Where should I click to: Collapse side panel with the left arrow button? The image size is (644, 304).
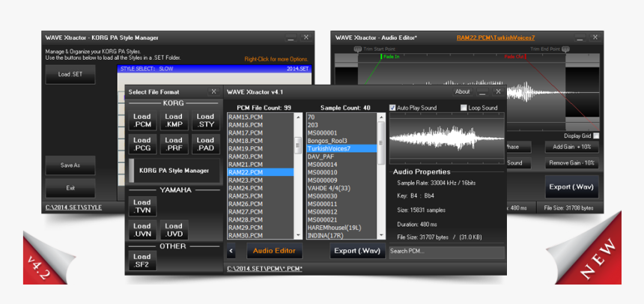pos(231,251)
